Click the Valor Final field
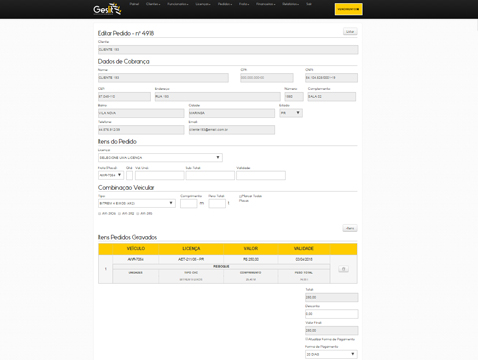Screen dimensions: 478x360 [332, 331]
